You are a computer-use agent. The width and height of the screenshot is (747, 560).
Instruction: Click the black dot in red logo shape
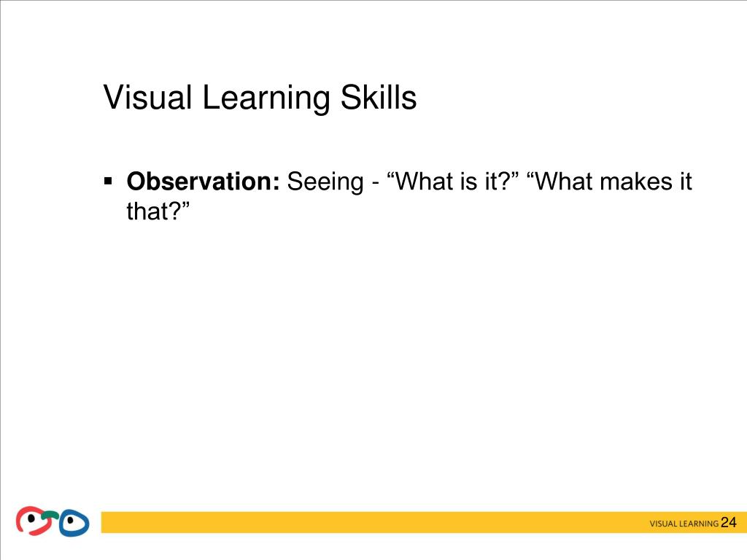point(31,518)
